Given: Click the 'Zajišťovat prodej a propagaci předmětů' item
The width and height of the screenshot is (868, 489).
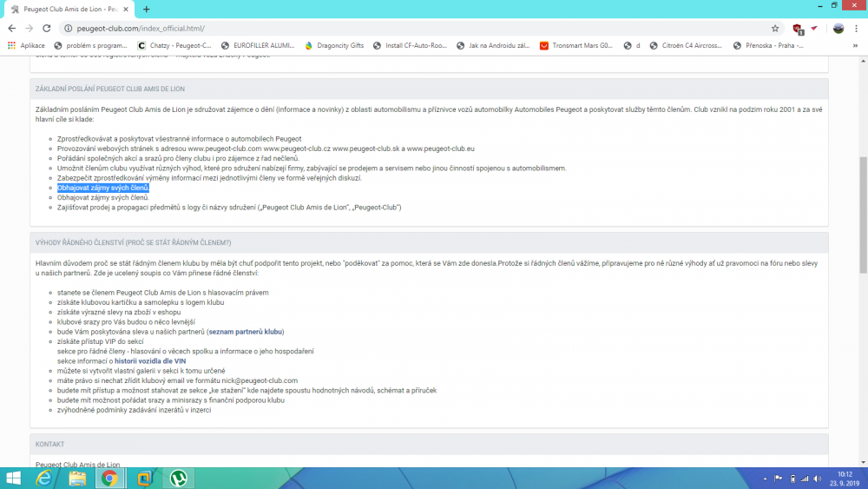Looking at the screenshot, I should [x=229, y=207].
